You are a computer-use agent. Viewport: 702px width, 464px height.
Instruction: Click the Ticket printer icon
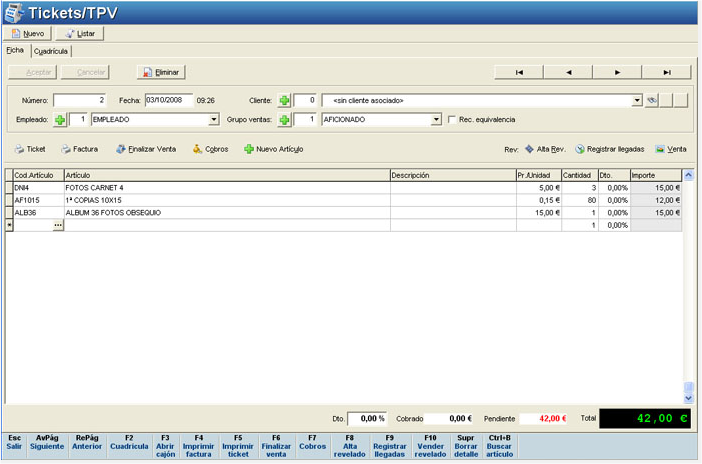click(19, 149)
